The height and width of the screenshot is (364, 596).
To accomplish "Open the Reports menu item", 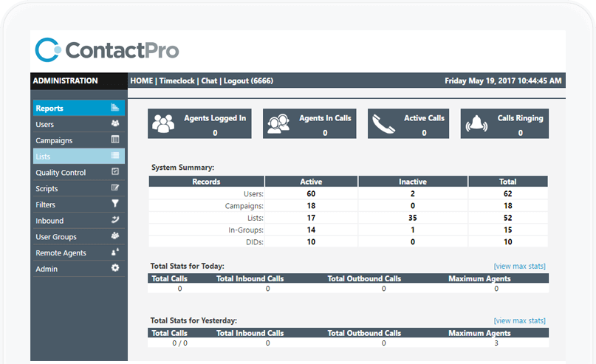I will [x=79, y=108].
